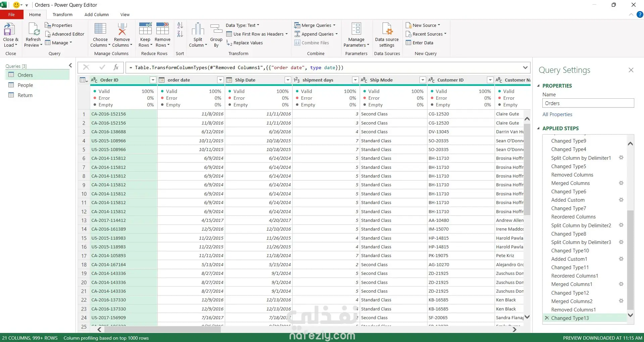Click the fx function icon in formula bar
This screenshot has height=342, width=644.
[116, 67]
